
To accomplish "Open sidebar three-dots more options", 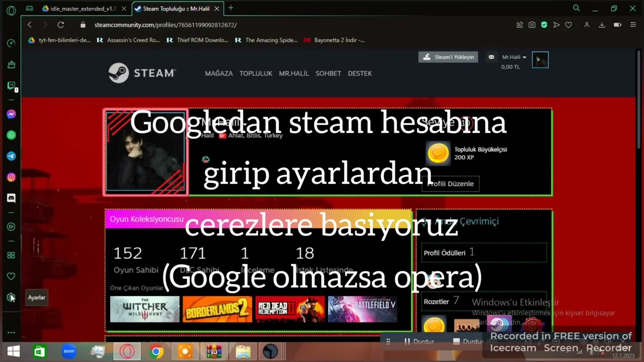I will tap(11, 332).
